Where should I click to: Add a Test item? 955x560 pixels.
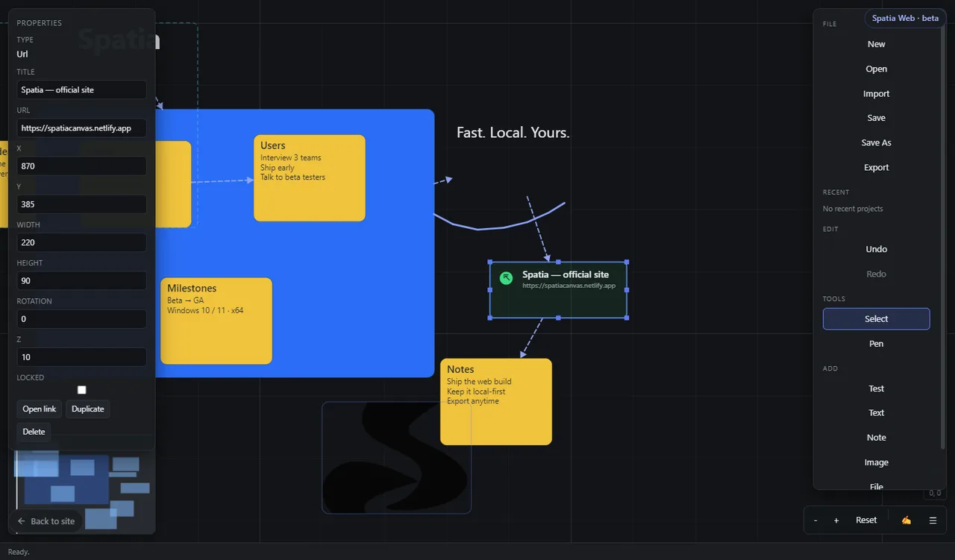[876, 388]
